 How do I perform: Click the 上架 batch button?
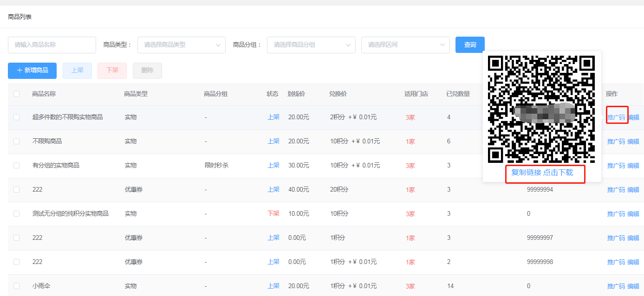[x=77, y=71]
